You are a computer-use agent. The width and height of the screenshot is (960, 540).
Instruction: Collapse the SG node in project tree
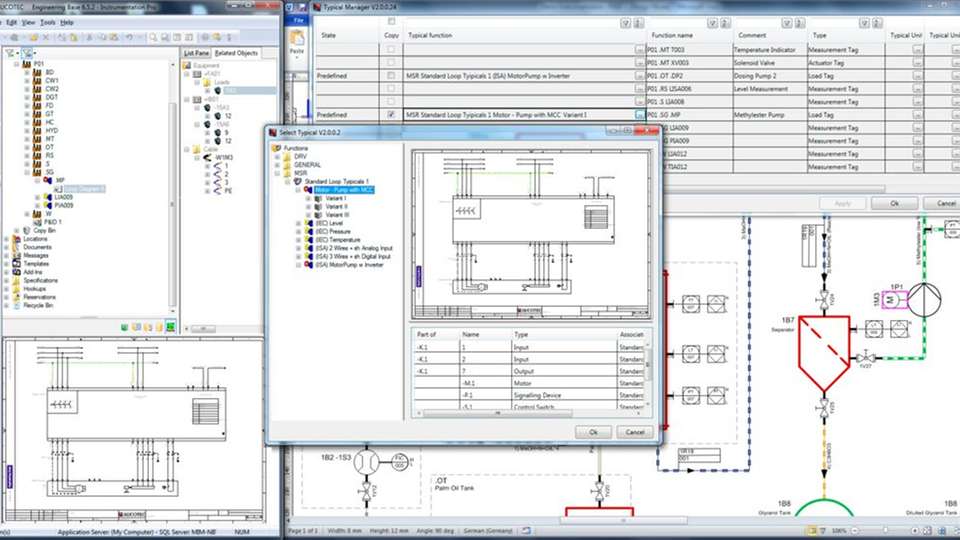tap(27, 172)
